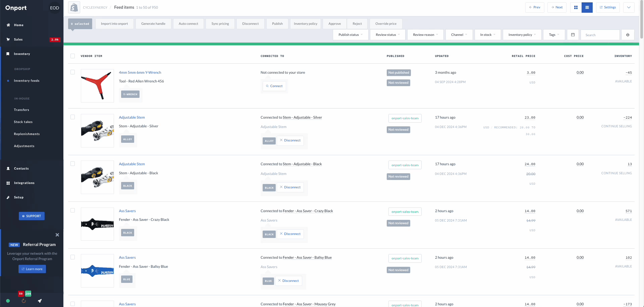644x307 pixels.
Task: Select the 4mm 5mm 6mm Y-Wrench row checkbox
Action: coord(72,72)
